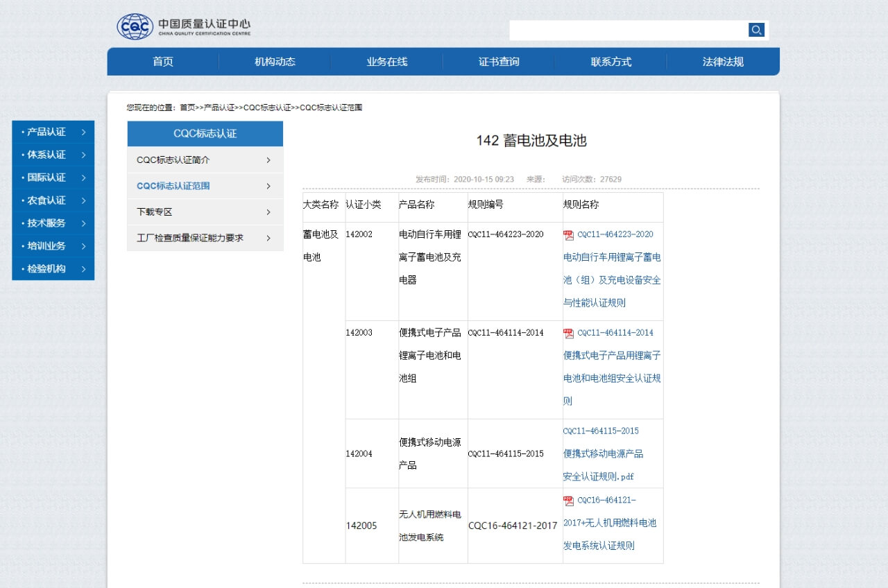
Task: Open 便携式移动电源产品安全认证规则.pdf link
Action: click(x=604, y=453)
